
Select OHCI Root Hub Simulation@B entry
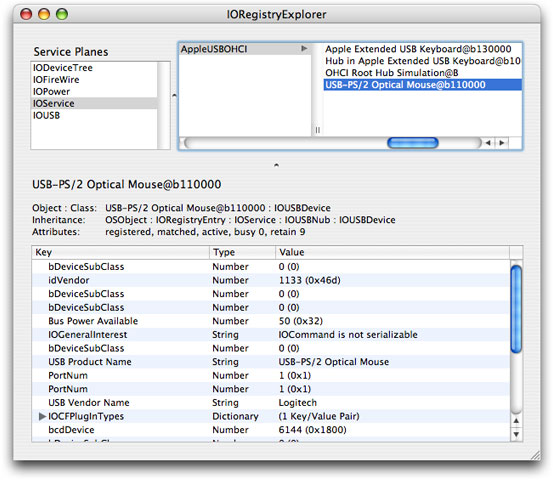(422, 73)
